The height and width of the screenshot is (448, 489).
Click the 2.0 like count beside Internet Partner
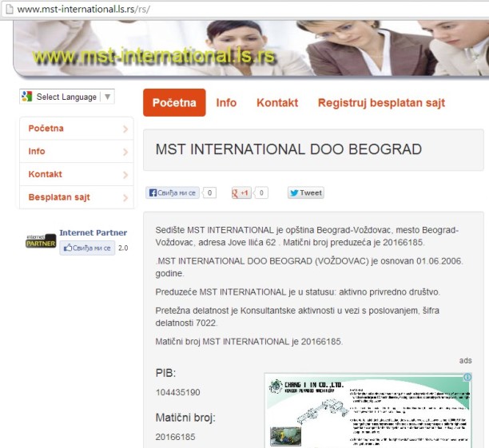(x=123, y=248)
